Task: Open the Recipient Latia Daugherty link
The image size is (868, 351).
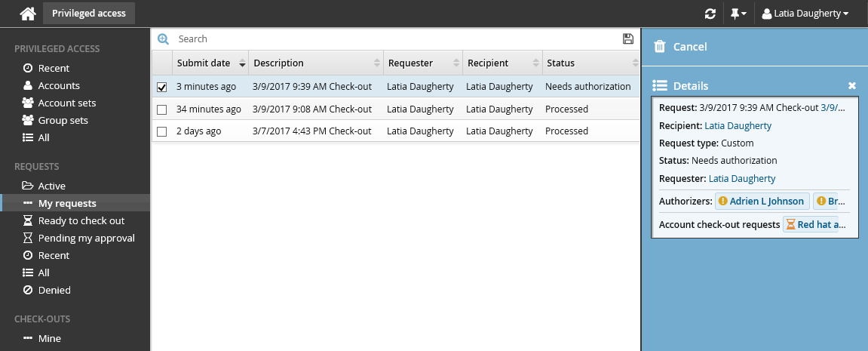Action: [x=738, y=125]
